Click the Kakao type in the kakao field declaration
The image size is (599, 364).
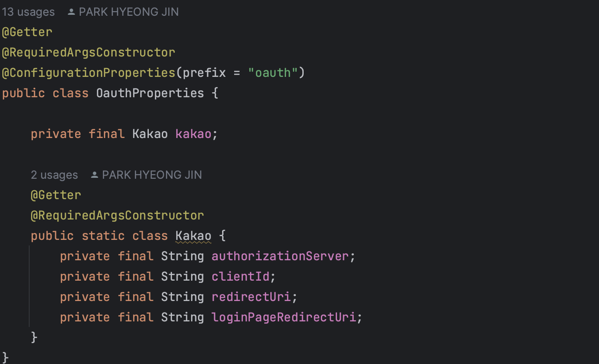[x=150, y=134]
